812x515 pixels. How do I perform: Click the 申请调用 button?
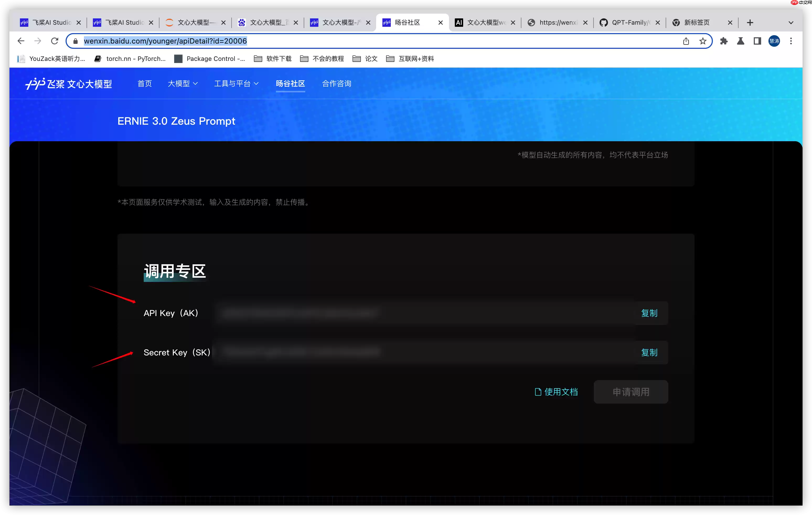[x=631, y=392]
